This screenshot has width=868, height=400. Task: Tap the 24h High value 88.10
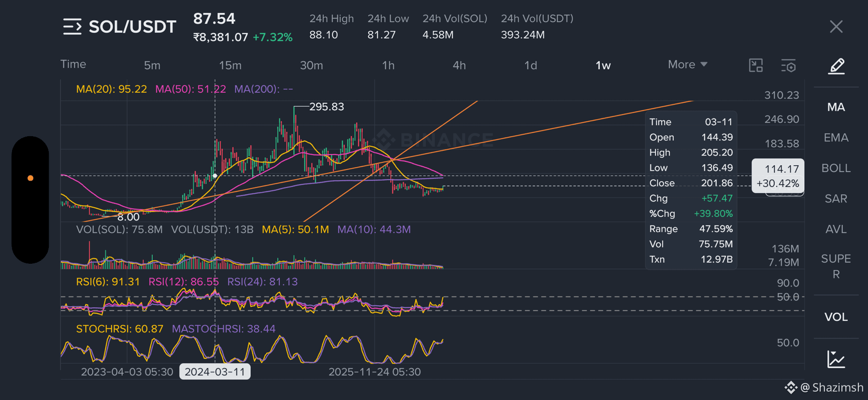pos(324,35)
